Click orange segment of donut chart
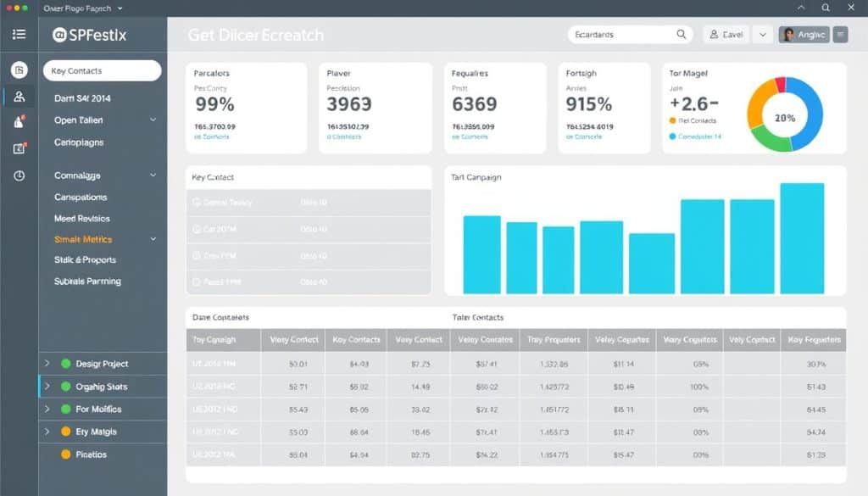This screenshot has height=496, width=868. click(x=757, y=104)
